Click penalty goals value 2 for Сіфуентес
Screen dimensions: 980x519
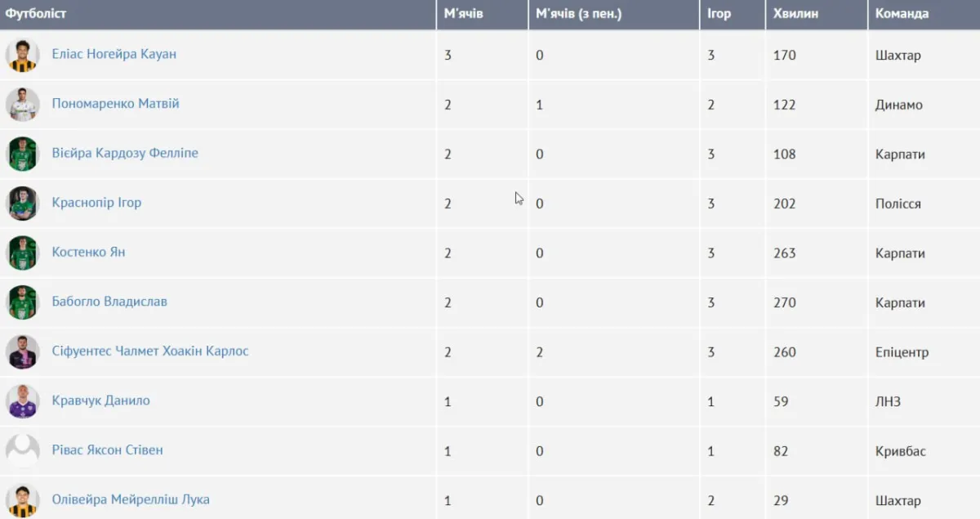(539, 353)
